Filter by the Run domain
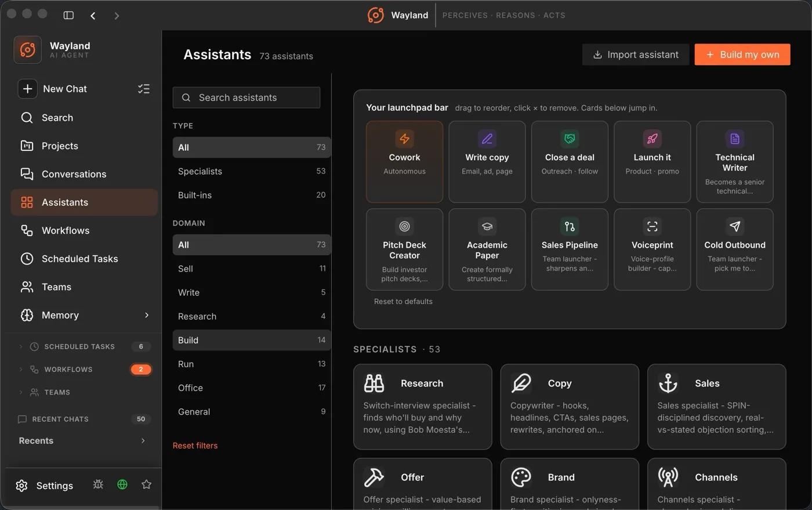The height and width of the screenshot is (510, 812). [252, 364]
